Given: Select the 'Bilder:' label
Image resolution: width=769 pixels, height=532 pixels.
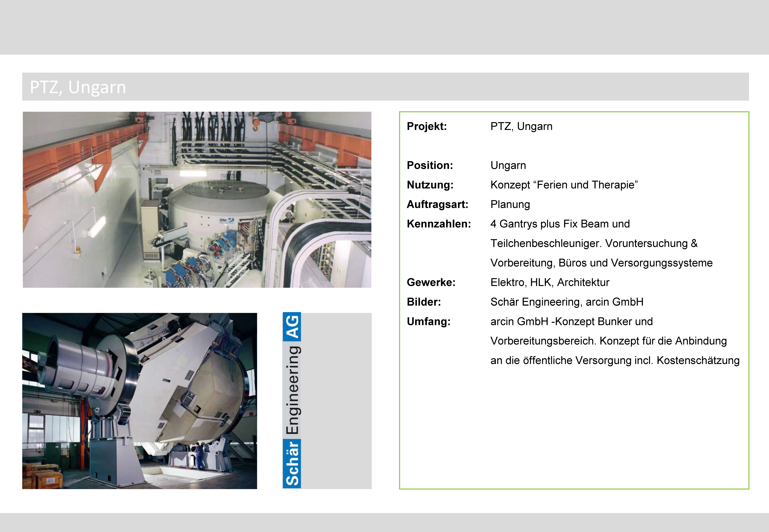Looking at the screenshot, I should 424,302.
